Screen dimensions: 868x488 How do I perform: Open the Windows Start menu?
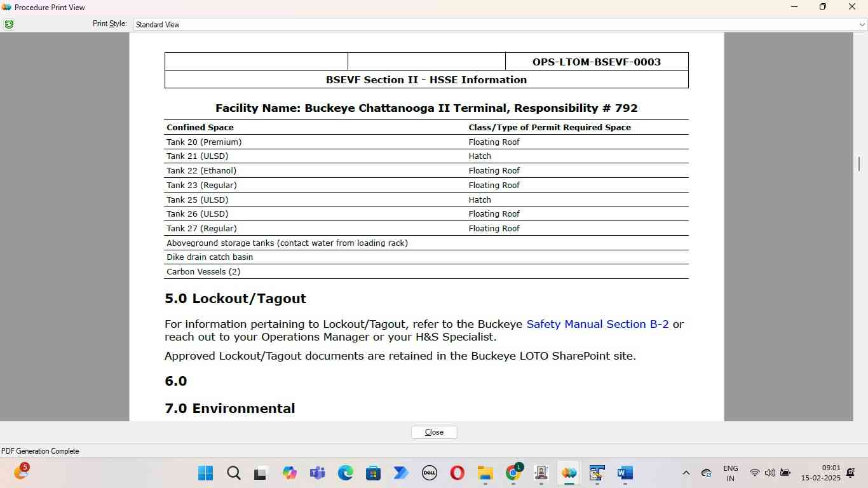coord(205,473)
